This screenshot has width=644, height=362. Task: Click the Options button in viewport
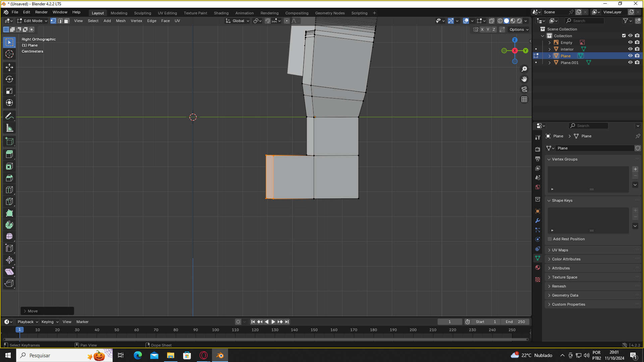tap(519, 29)
